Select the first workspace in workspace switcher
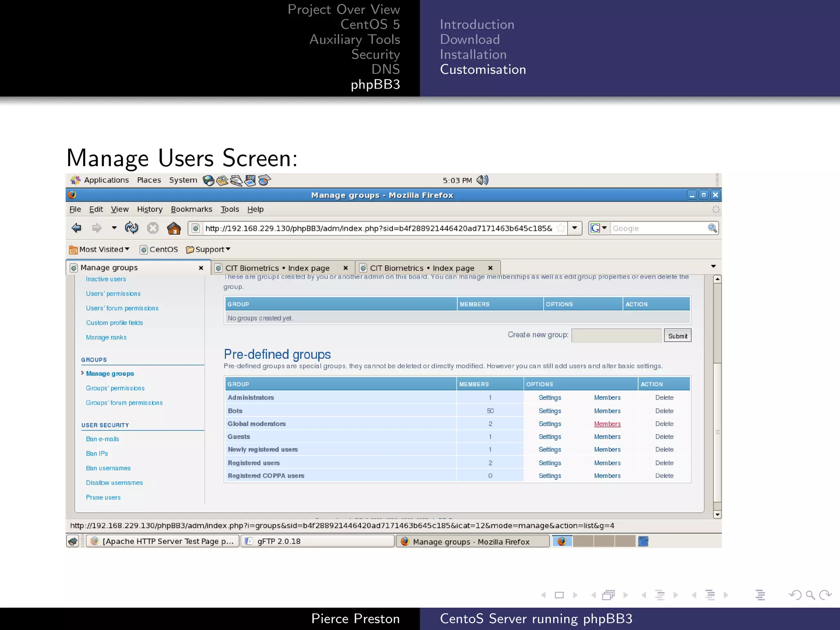840x630 pixels. (x=562, y=541)
